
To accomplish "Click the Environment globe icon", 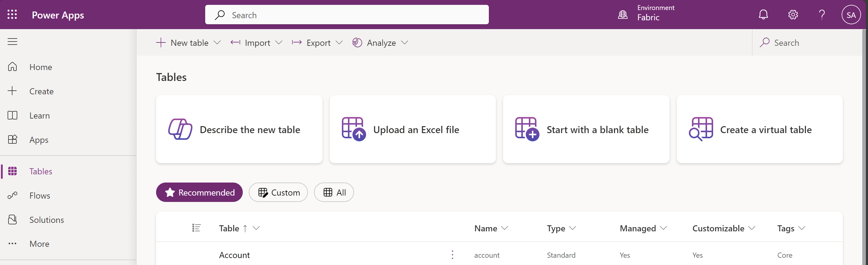I will [x=623, y=15].
